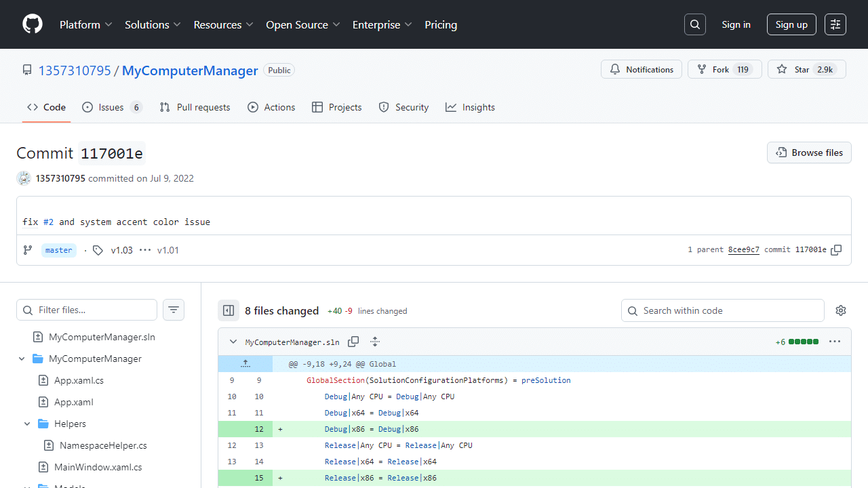The width and height of the screenshot is (868, 488).
Task: Click the author avatar next to commit date
Action: click(24, 178)
